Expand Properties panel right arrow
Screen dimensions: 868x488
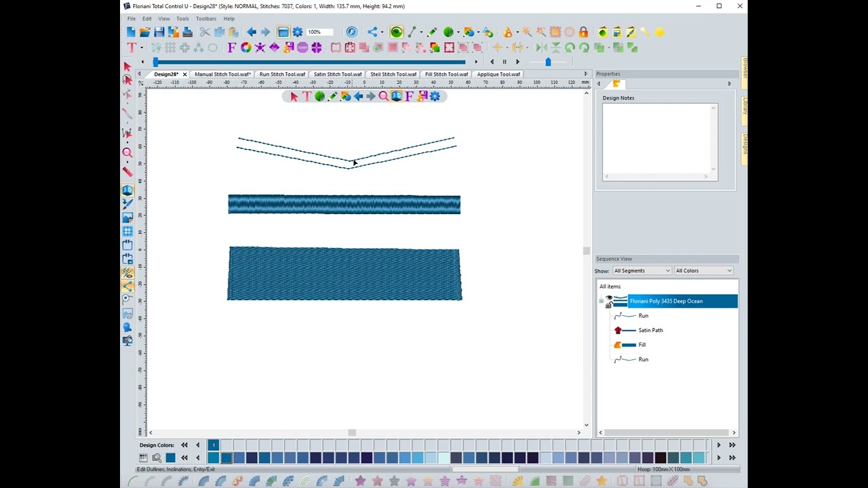(x=730, y=84)
